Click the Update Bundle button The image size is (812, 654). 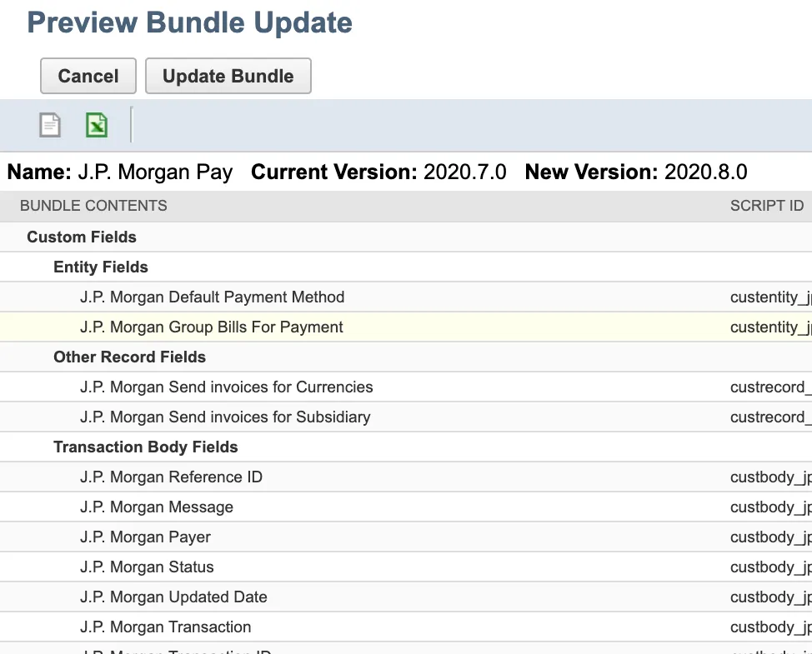(228, 76)
